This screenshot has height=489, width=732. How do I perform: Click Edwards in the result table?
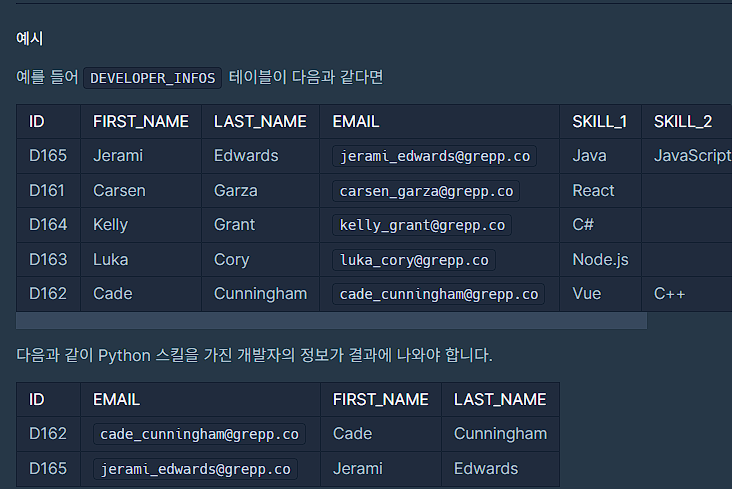486,469
